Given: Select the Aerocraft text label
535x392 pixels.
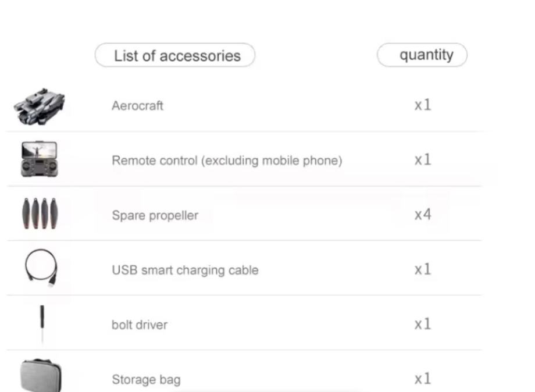Looking at the screenshot, I should tap(137, 106).
